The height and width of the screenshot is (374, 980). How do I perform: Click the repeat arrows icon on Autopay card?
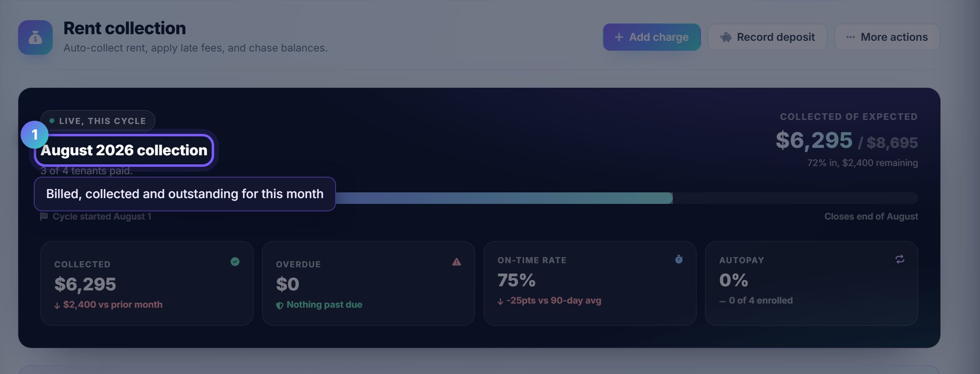tap(900, 259)
